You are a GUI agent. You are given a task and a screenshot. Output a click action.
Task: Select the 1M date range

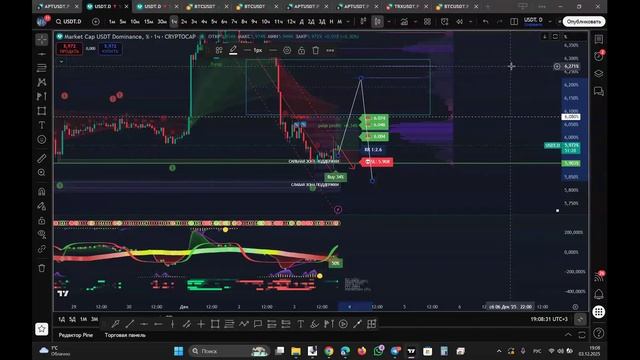[x=83, y=319]
